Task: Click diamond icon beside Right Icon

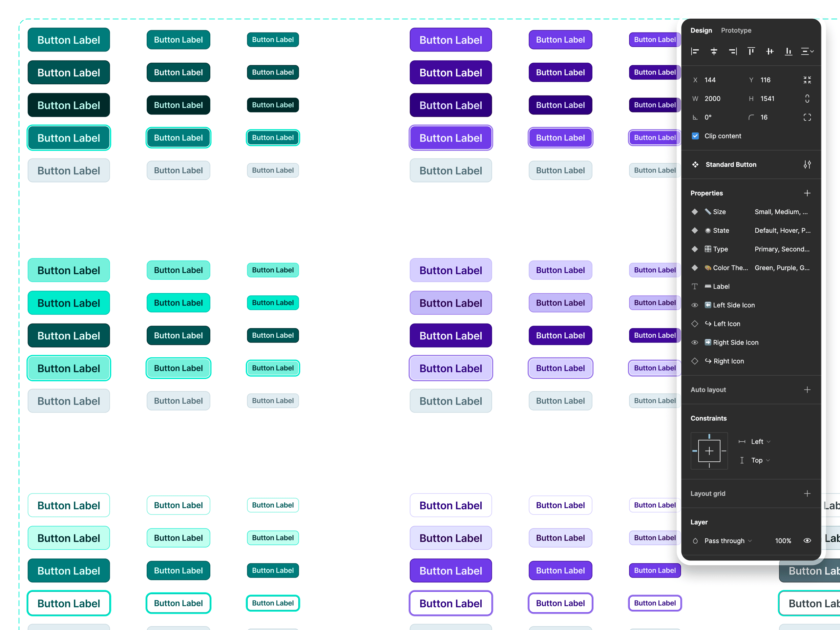Action: (695, 361)
